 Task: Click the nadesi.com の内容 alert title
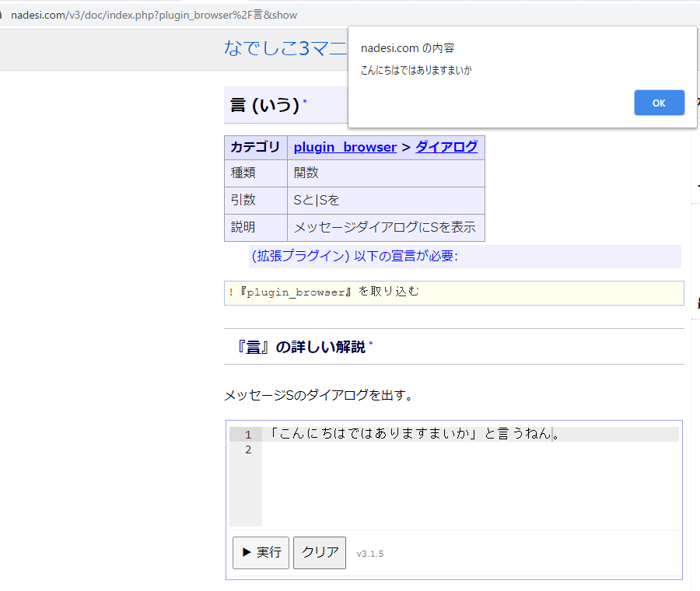pyautogui.click(x=408, y=47)
